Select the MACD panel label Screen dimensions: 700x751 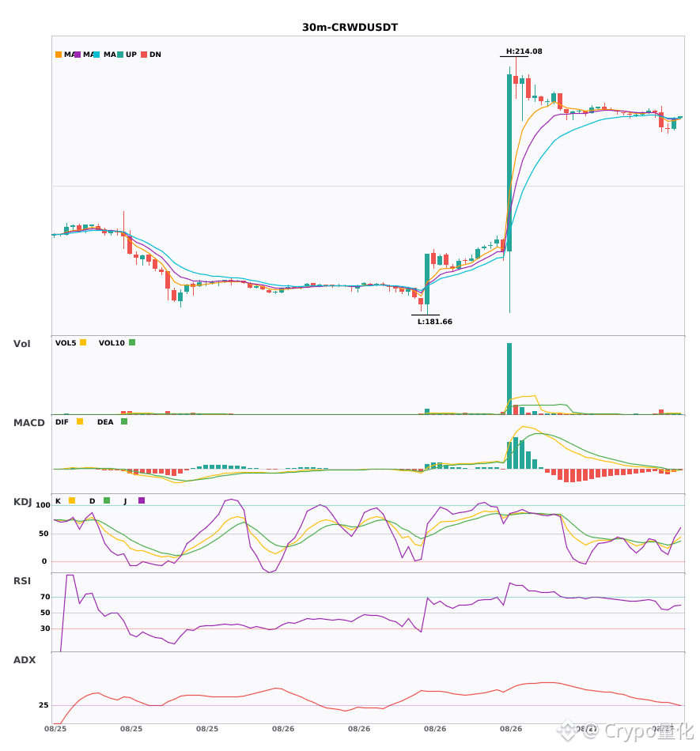point(28,423)
